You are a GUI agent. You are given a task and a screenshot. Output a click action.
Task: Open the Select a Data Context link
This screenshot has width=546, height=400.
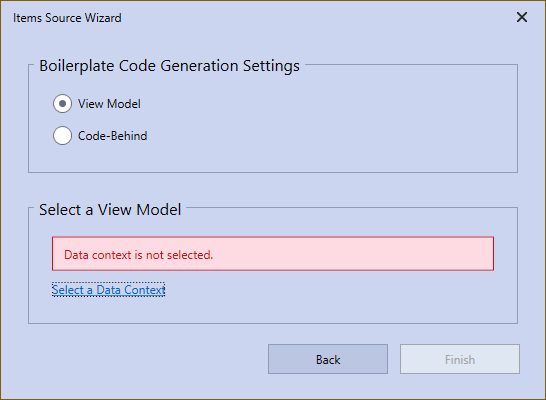[109, 290]
